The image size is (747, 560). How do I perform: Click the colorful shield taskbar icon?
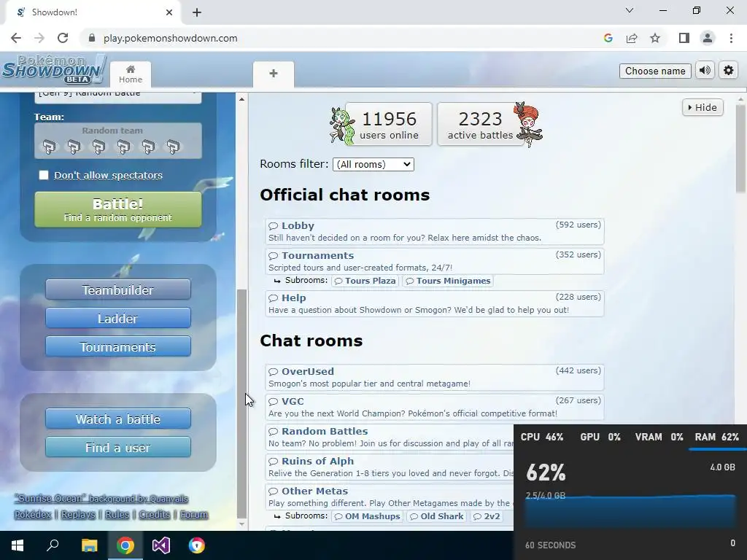(x=197, y=545)
